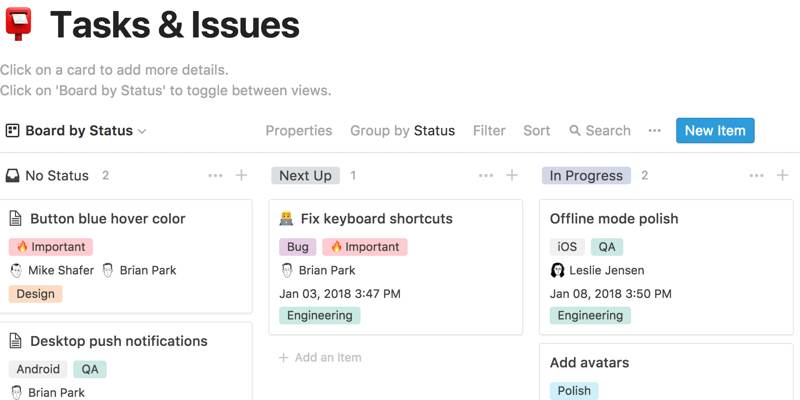Click Important tag on Button blue hover color card
Screen dimensions: 800x400
pos(51,247)
